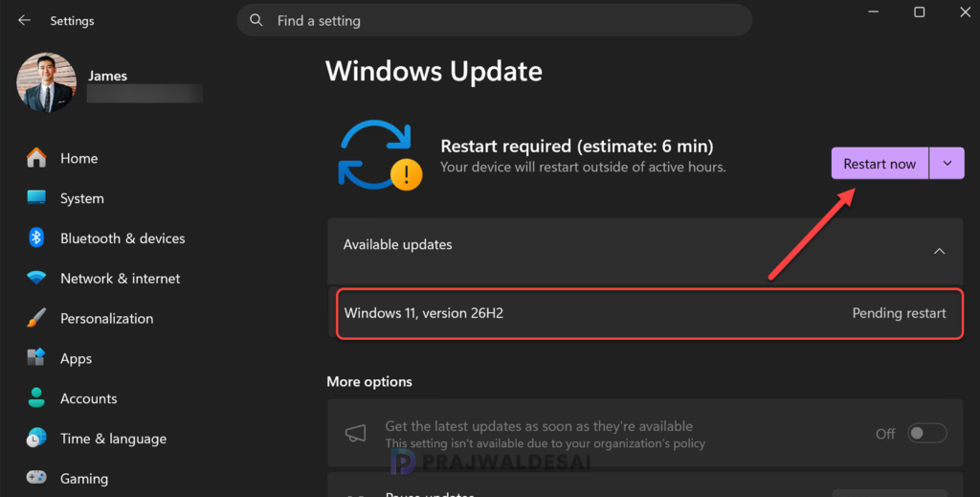Maximize the Settings window
980x497 pixels.
coord(919,11)
